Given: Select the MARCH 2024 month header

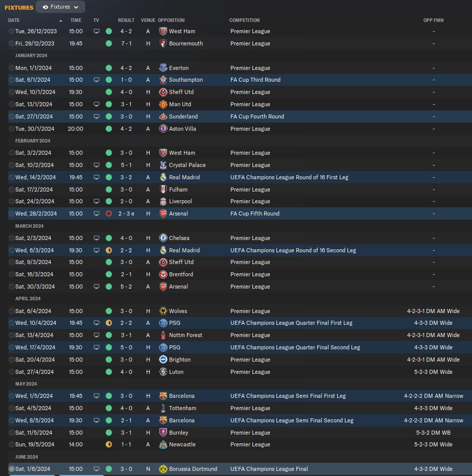Looking at the screenshot, I should pos(30,226).
